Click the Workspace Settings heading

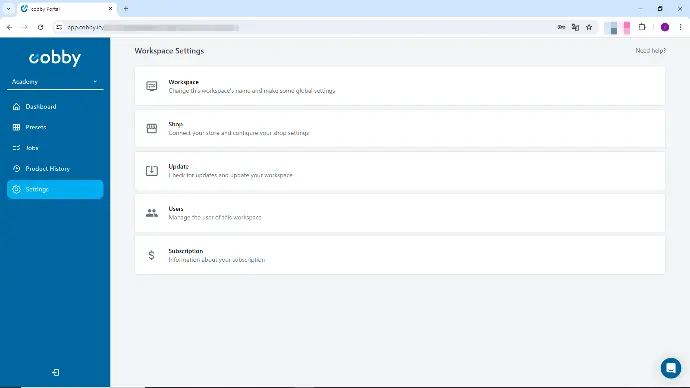pyautogui.click(x=169, y=51)
